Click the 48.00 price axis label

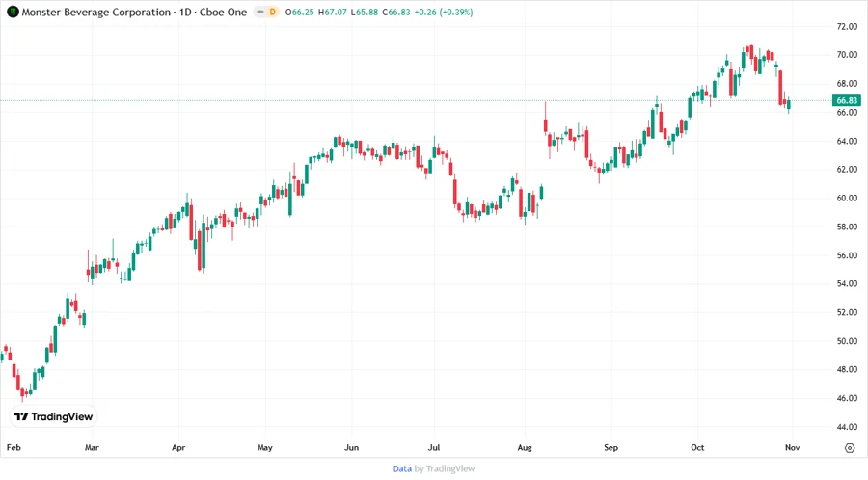(847, 369)
